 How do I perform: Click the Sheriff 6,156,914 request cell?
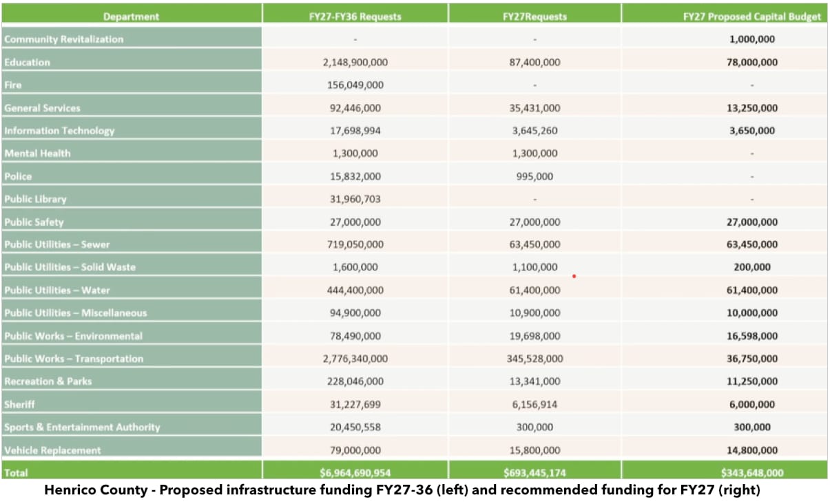coord(535,404)
